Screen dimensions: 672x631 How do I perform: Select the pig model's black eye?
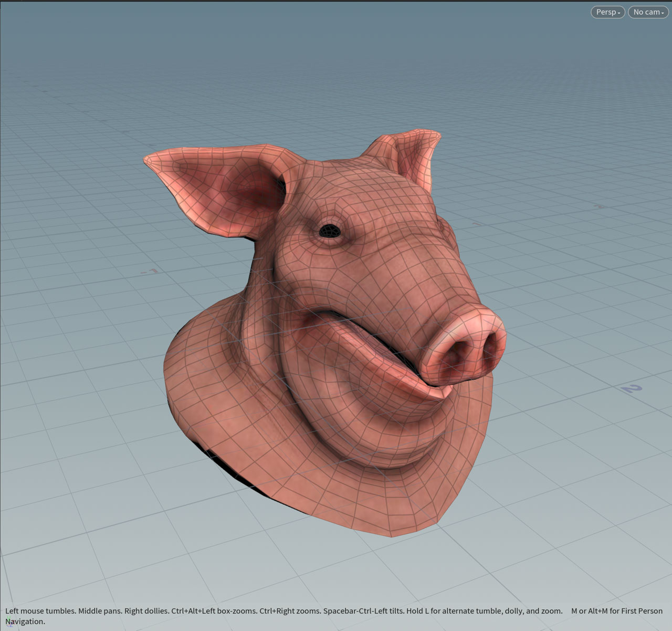tap(330, 230)
